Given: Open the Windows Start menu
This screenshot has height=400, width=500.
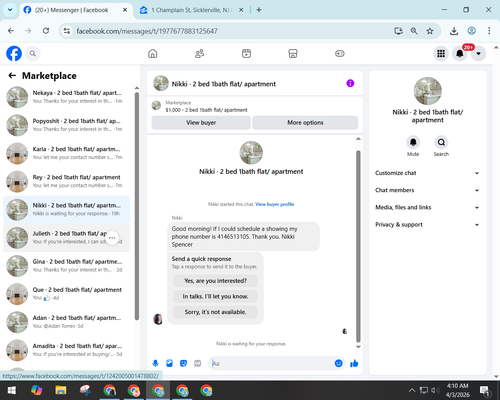Looking at the screenshot, I should (12, 390).
